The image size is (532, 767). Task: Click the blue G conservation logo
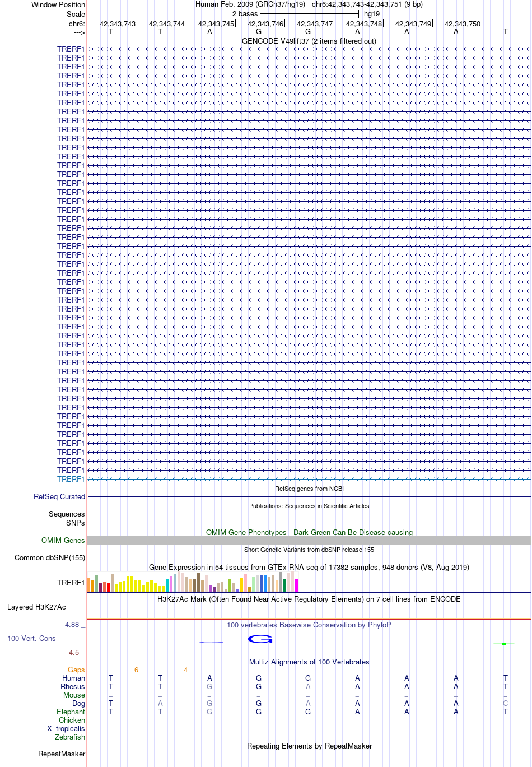tap(260, 639)
